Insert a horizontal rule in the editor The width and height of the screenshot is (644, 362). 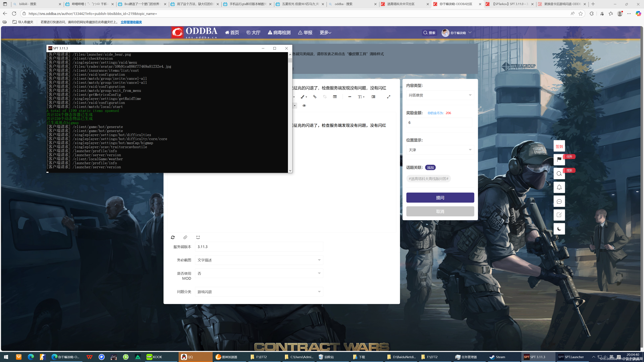point(350,97)
